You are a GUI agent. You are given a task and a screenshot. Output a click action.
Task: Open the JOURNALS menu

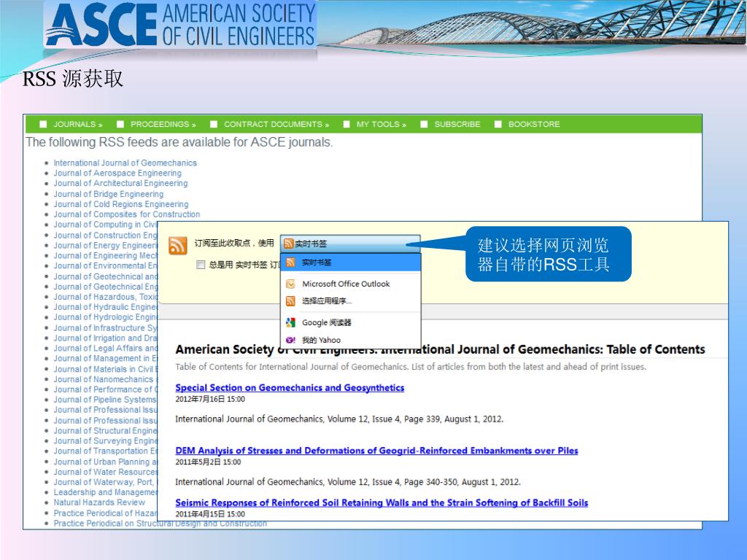(77, 124)
